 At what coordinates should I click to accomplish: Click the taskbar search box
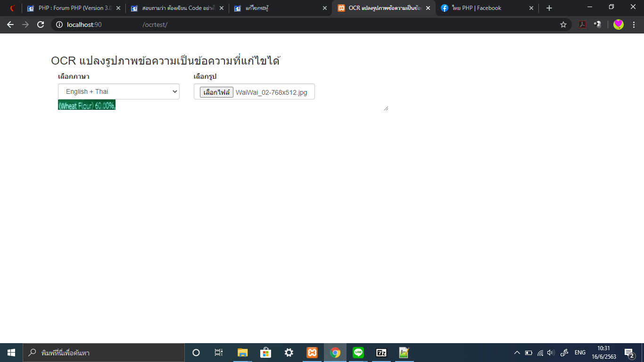tap(104, 353)
